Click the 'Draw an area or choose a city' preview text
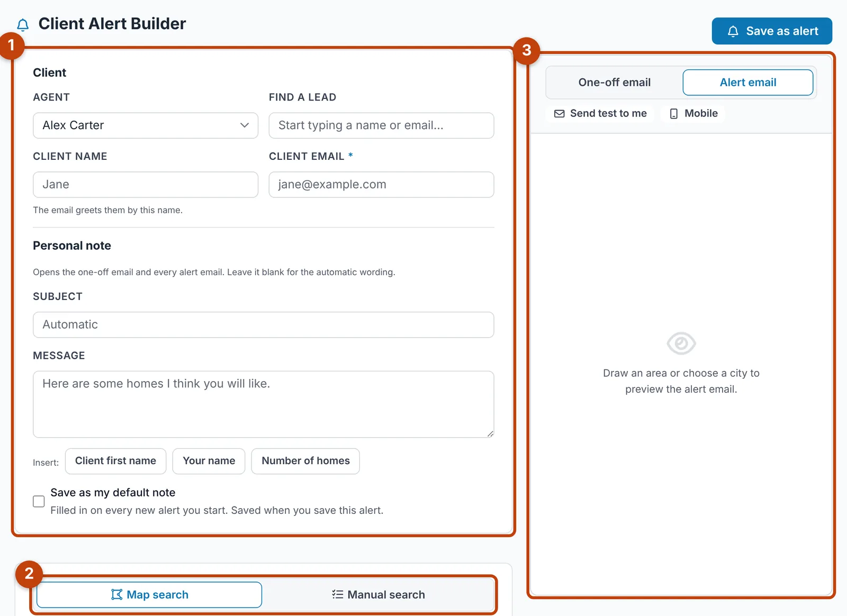The width and height of the screenshot is (847, 616). [681, 381]
